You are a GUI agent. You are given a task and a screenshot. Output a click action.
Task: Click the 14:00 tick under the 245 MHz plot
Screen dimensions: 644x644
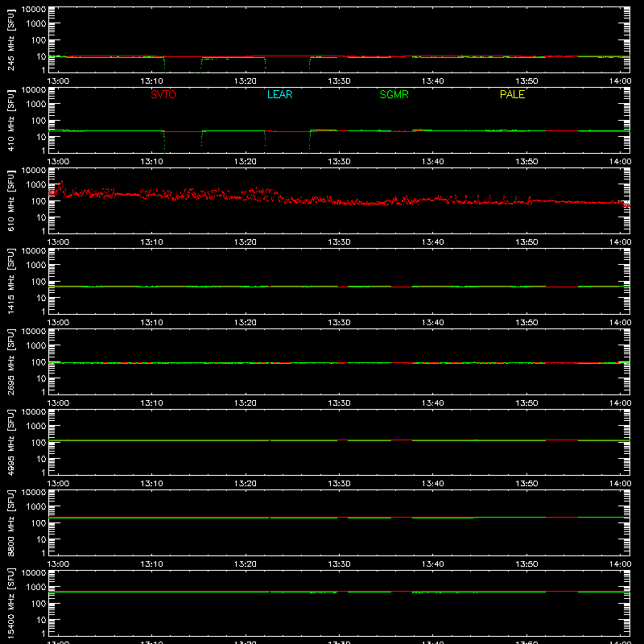pos(620,81)
